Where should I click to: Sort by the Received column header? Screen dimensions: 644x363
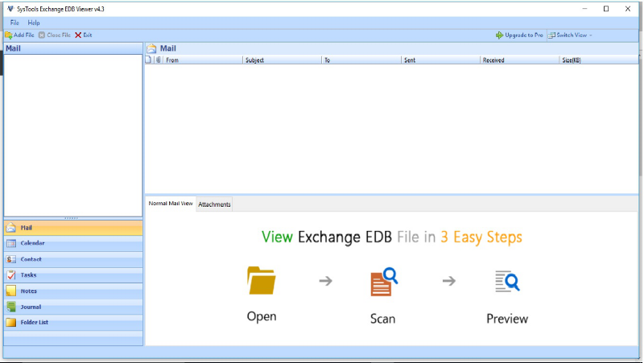(x=520, y=60)
